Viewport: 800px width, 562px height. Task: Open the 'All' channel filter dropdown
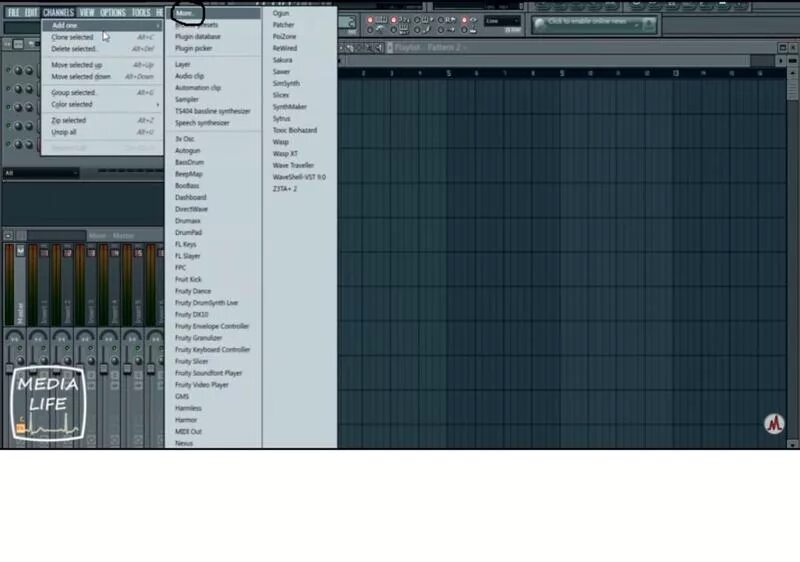[x=41, y=173]
